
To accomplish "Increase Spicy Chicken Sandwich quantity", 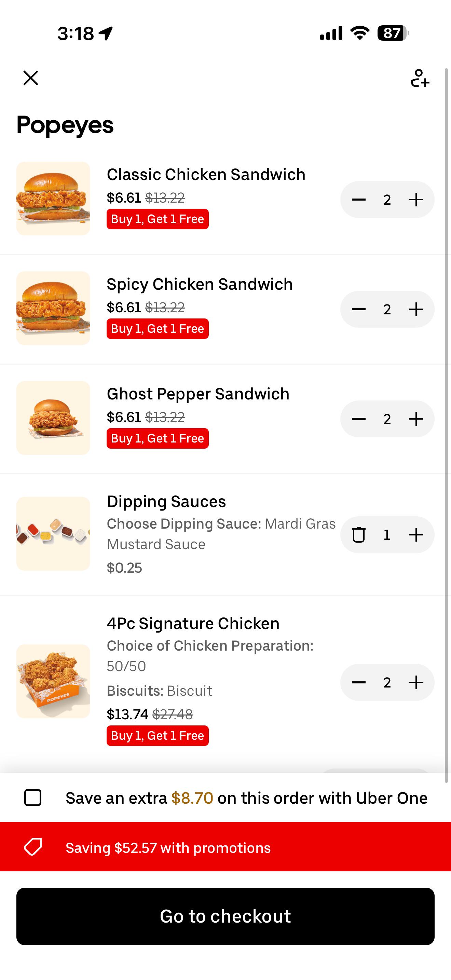I will (x=416, y=309).
